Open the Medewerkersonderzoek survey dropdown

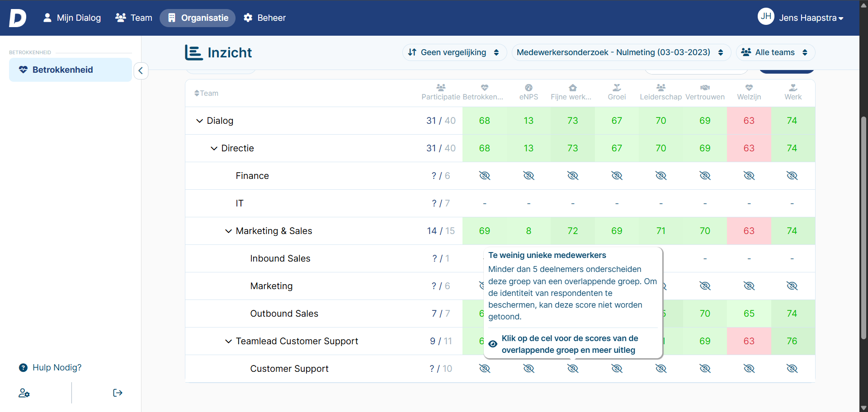tap(621, 52)
